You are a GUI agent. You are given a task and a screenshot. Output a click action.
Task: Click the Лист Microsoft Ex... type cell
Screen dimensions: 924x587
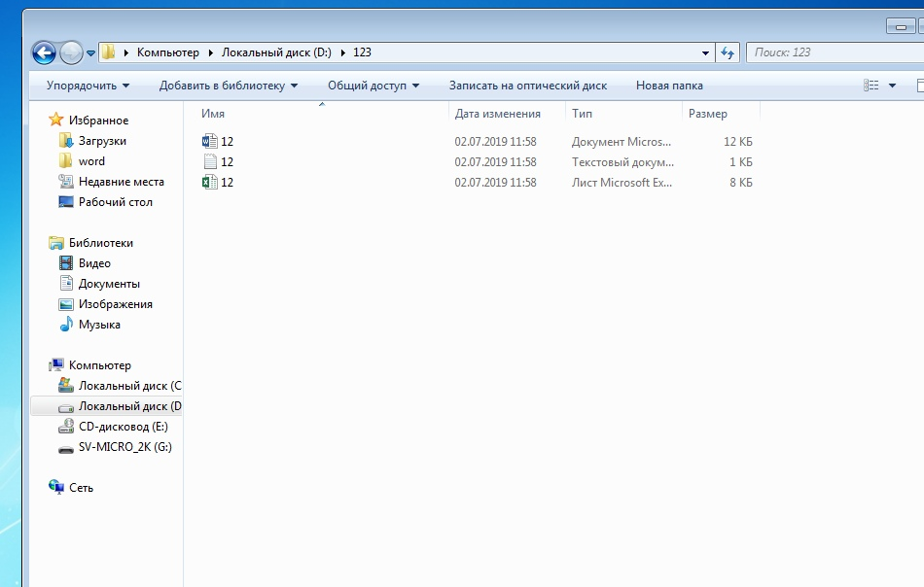click(622, 183)
